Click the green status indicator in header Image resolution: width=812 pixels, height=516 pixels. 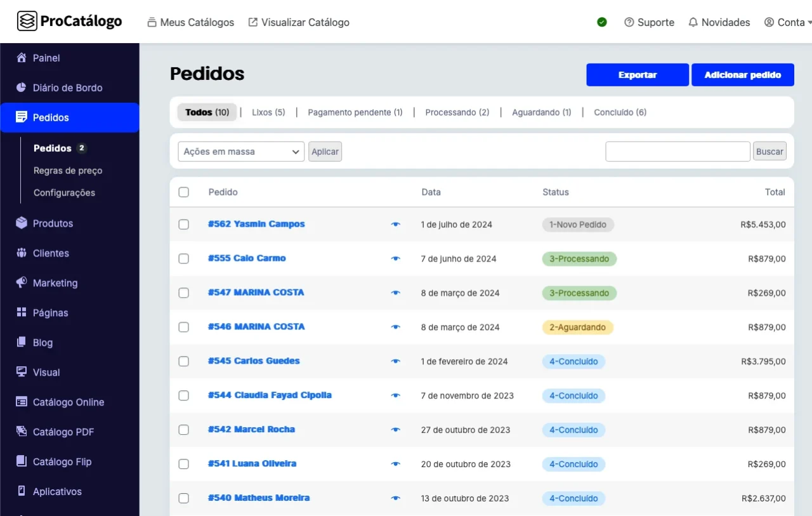[602, 22]
